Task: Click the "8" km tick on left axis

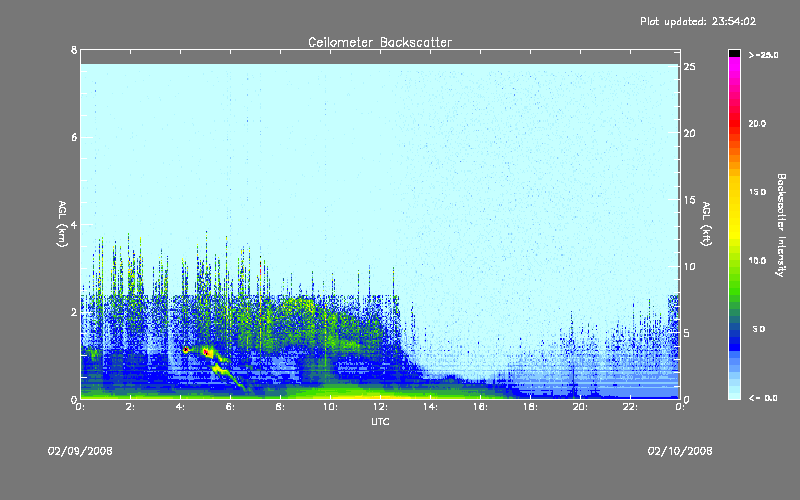Action: (74, 50)
